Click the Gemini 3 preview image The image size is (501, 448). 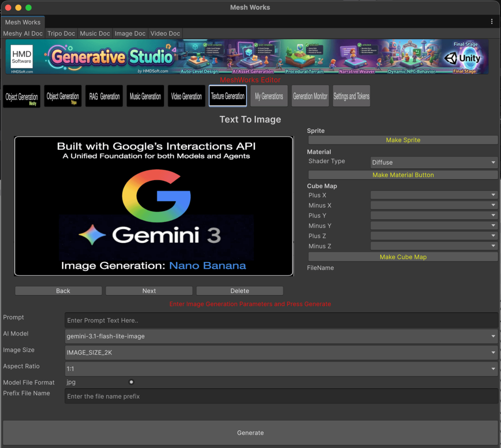click(154, 206)
